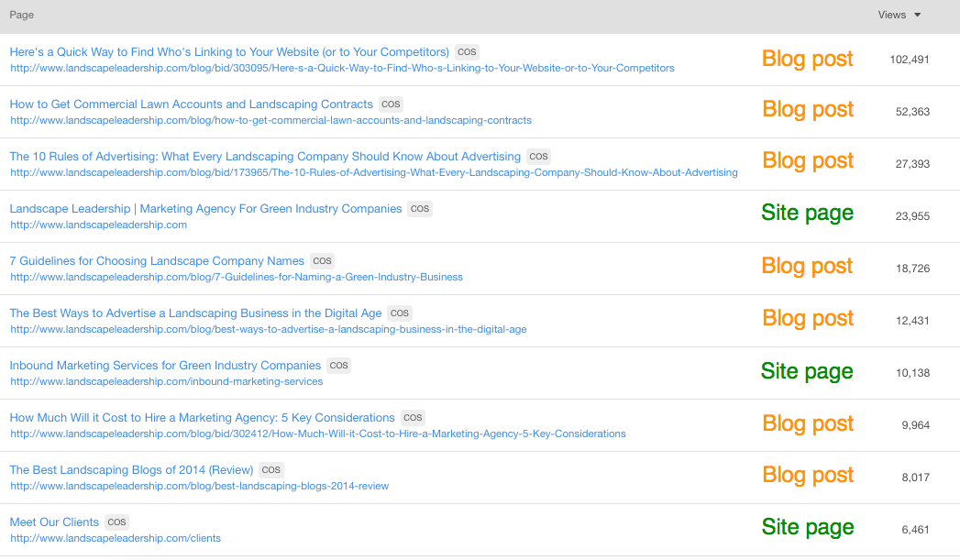This screenshot has height=560, width=960.
Task: Sort by the Views column arrow
Action: (918, 15)
